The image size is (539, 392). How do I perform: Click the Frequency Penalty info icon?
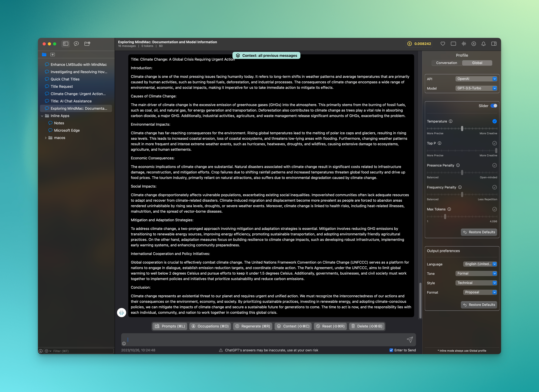(x=460, y=187)
